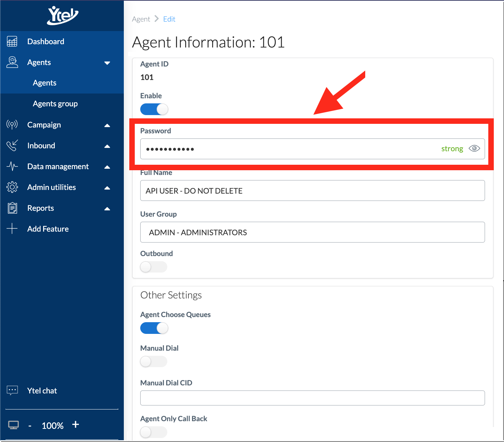Viewport: 504px width, 442px height.
Task: Enable the Manual Dial switch
Action: (154, 362)
